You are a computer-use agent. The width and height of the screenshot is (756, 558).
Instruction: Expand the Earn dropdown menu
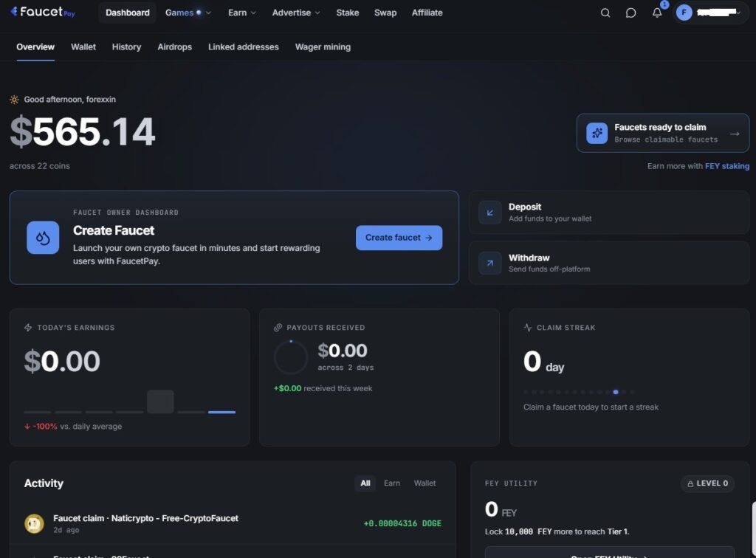[x=241, y=13]
